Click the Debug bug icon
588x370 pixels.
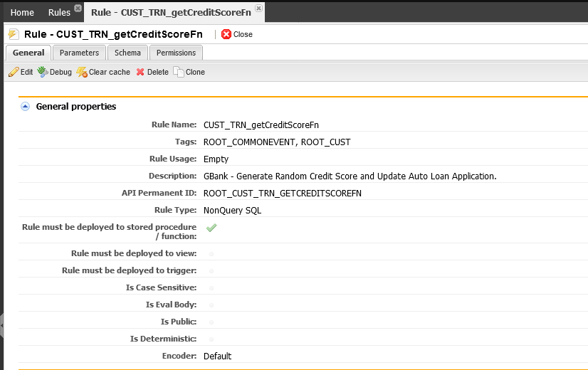pos(43,72)
